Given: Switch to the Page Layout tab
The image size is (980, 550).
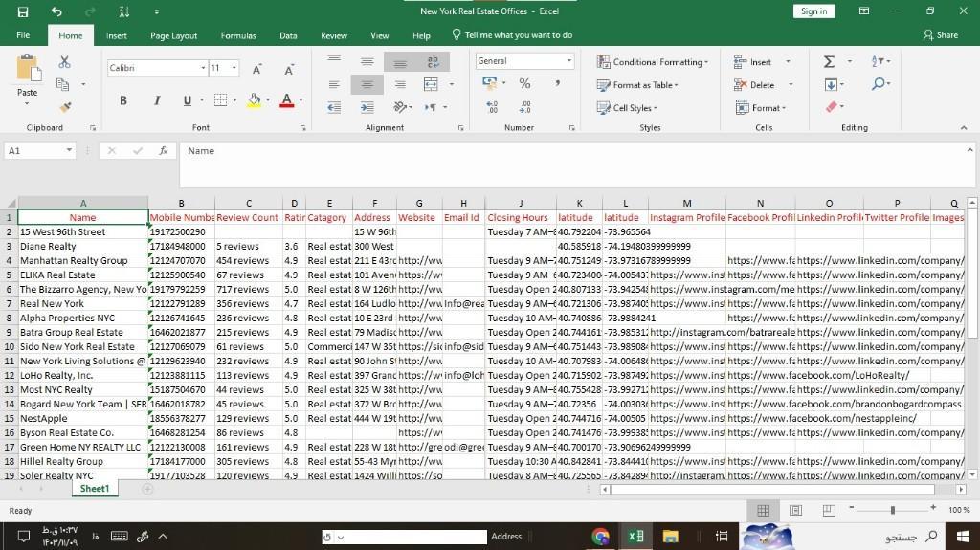Looking at the screenshot, I should 174,35.
